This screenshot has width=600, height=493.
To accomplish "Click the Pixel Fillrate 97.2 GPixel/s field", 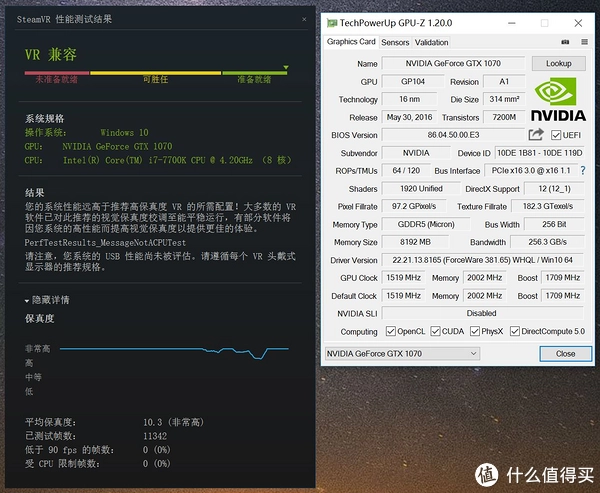I will [x=414, y=206].
